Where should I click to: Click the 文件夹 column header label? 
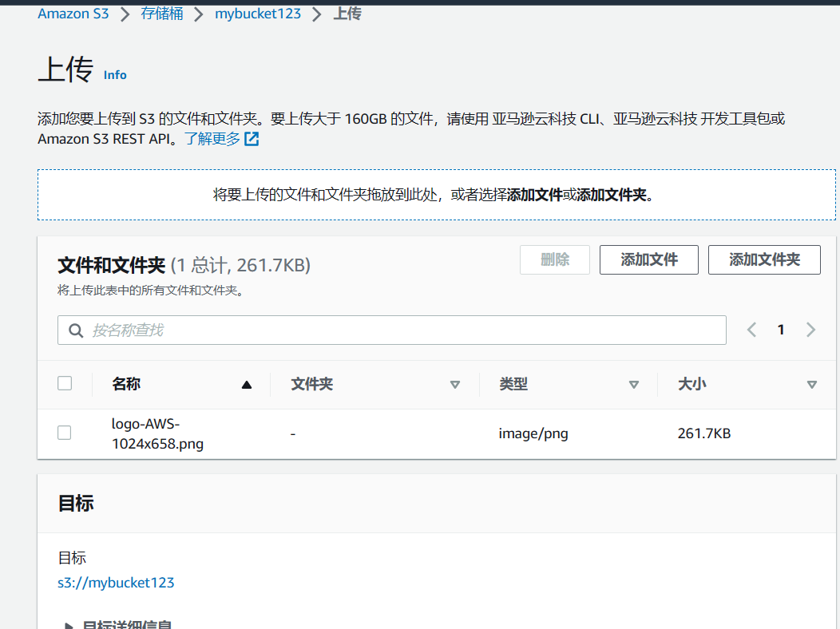(x=311, y=384)
